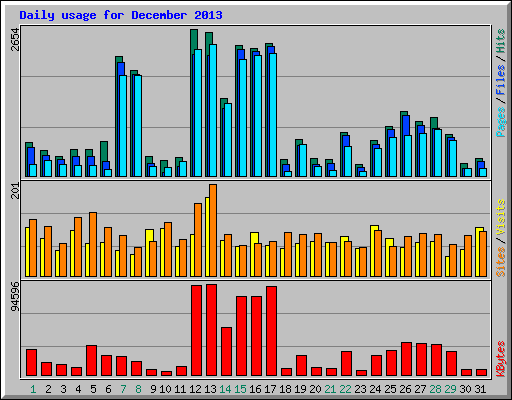Click the 'Files' legend label
The image size is (512, 400).
501,80
